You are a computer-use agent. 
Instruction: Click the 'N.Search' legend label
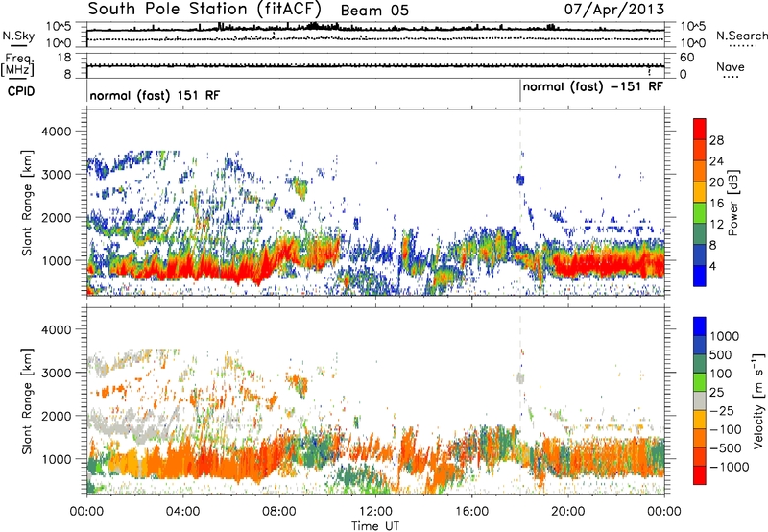point(741,36)
